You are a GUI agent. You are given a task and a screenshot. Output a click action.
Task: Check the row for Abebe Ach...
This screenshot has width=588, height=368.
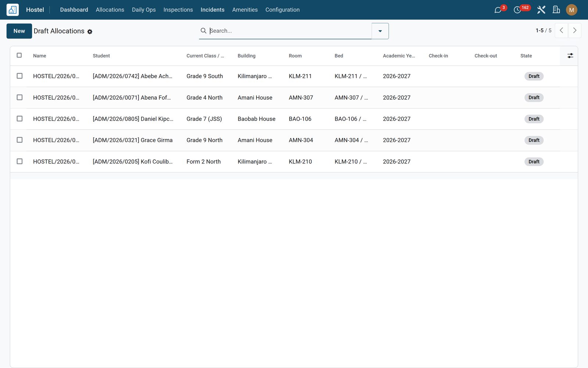[19, 76]
